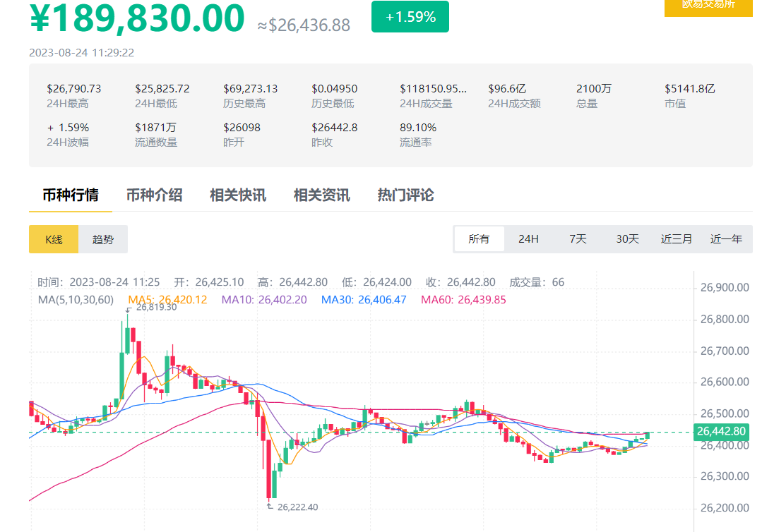Set chart range to 7天
The image size is (762, 532).
tap(578, 239)
